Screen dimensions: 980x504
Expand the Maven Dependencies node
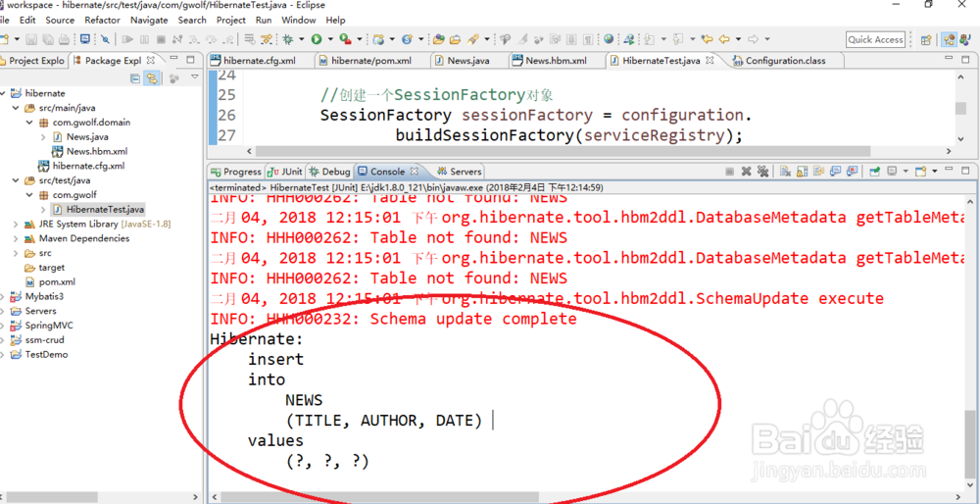pos(15,238)
